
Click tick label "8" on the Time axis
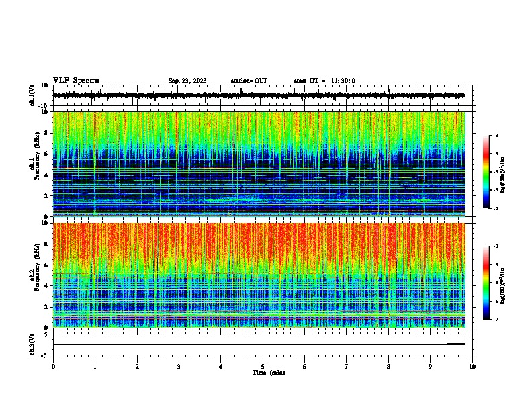point(388,367)
